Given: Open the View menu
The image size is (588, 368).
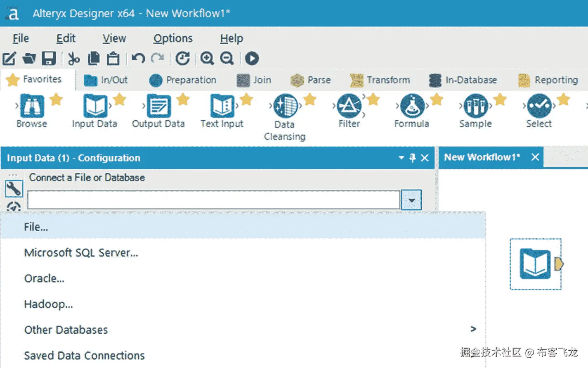Looking at the screenshot, I should point(114,38).
